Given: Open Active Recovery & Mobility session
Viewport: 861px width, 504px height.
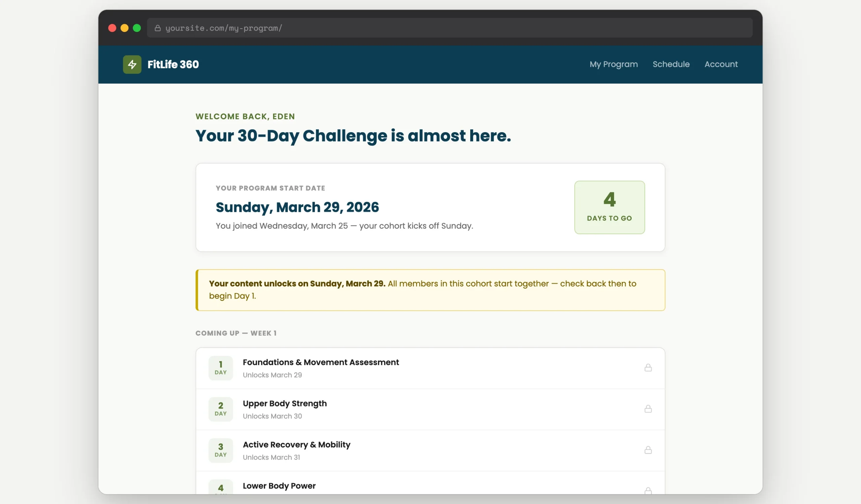Looking at the screenshot, I should tap(296, 444).
